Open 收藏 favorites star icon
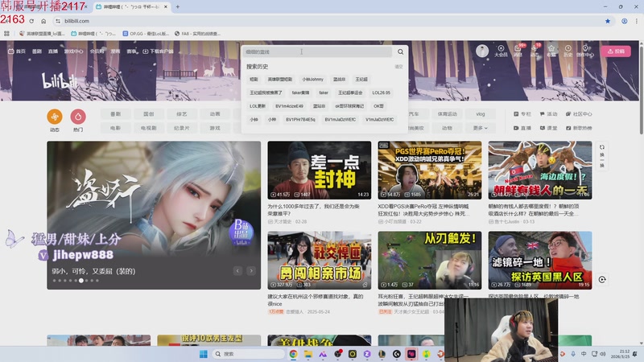 click(x=551, y=51)
